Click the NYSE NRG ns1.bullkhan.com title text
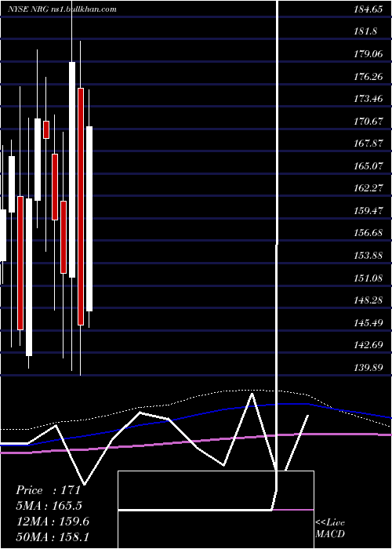This screenshot has width=392, height=549. tap(62, 9)
